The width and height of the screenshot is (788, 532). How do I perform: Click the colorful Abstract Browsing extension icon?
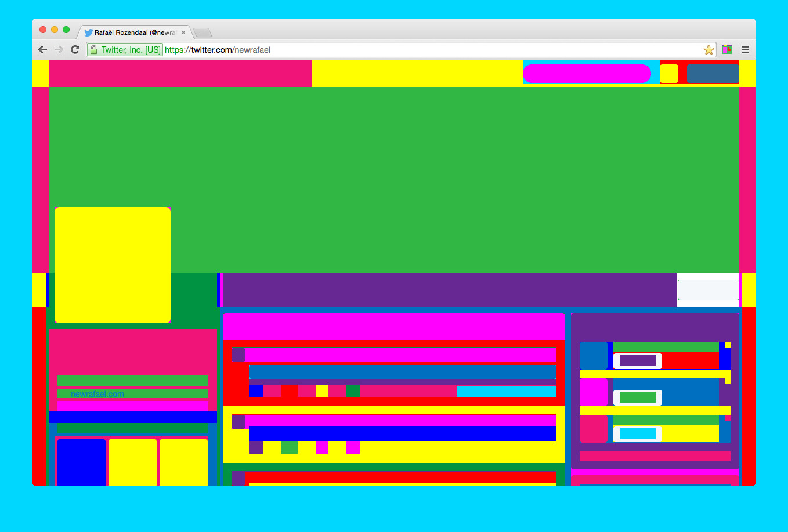(x=727, y=50)
